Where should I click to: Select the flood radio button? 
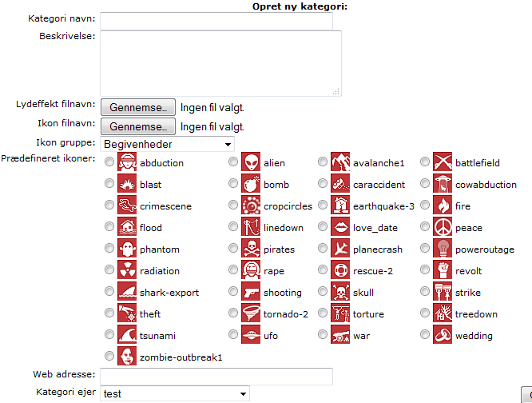[x=109, y=226]
